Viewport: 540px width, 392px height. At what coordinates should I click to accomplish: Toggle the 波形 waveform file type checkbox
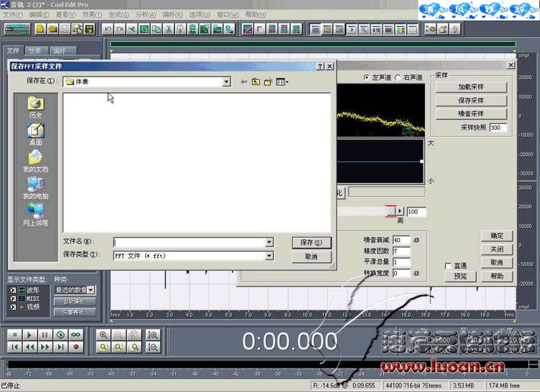pos(13,290)
